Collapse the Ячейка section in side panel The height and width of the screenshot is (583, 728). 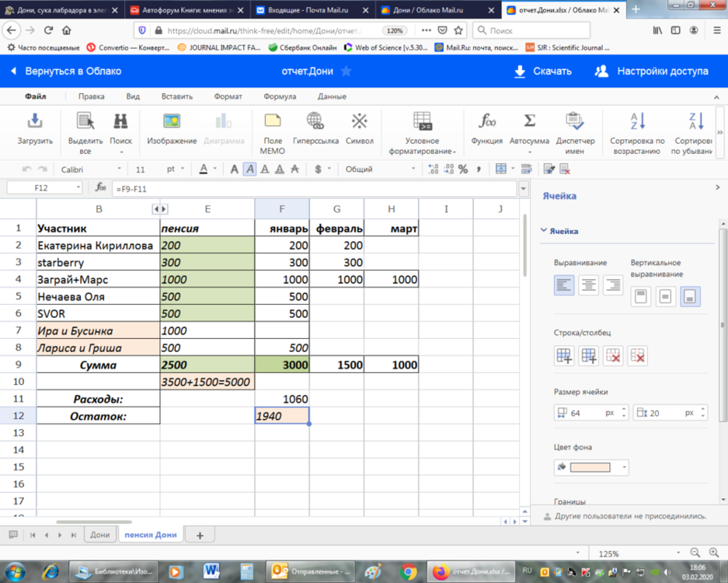(x=544, y=231)
